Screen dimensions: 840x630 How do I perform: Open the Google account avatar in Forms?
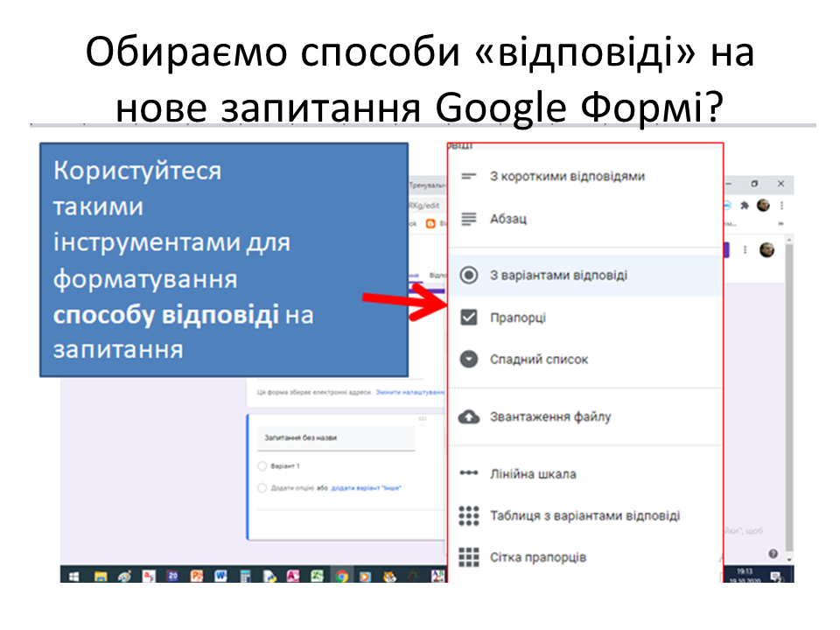coord(766,250)
